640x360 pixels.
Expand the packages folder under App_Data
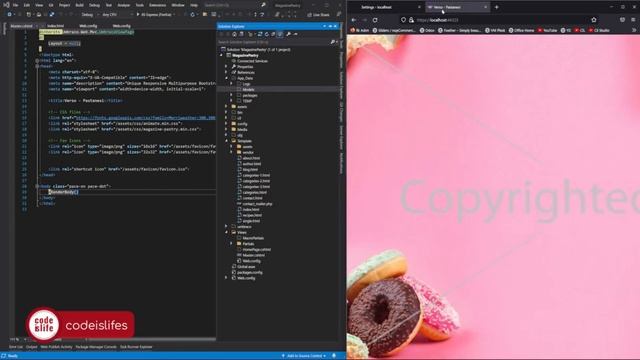pyautogui.click(x=231, y=95)
